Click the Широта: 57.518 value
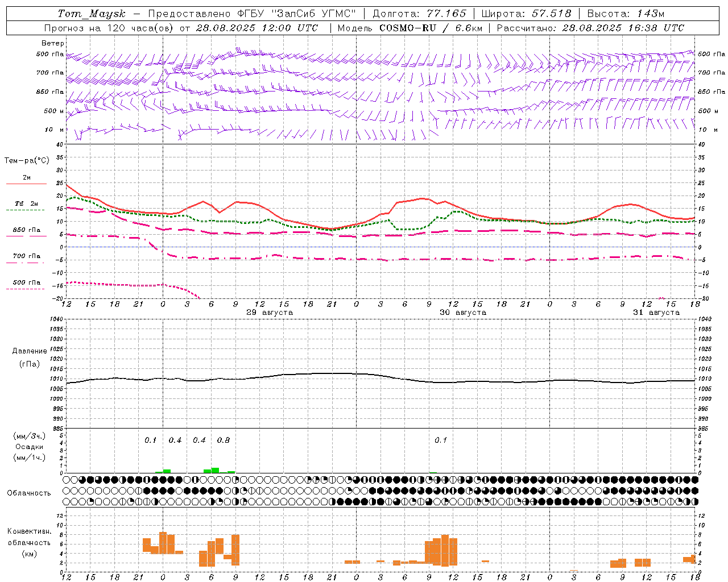This screenshot has height=582, width=728. (526, 14)
